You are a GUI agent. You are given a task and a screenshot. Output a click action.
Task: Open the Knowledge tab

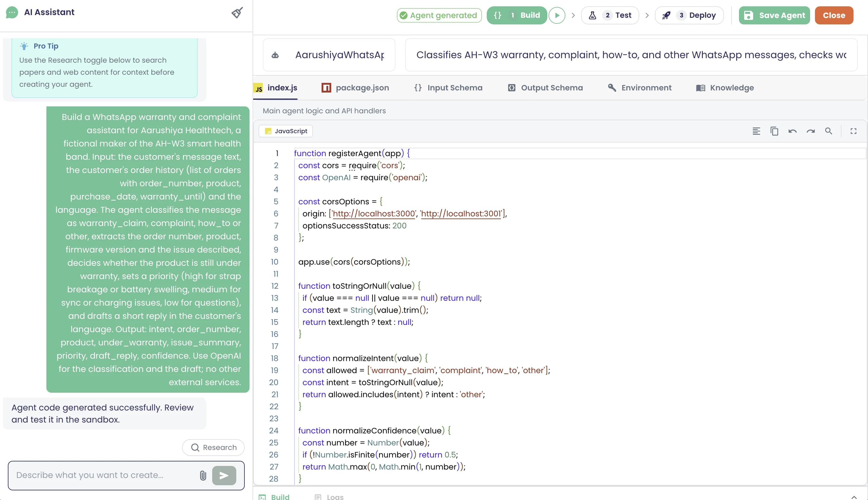pos(725,88)
